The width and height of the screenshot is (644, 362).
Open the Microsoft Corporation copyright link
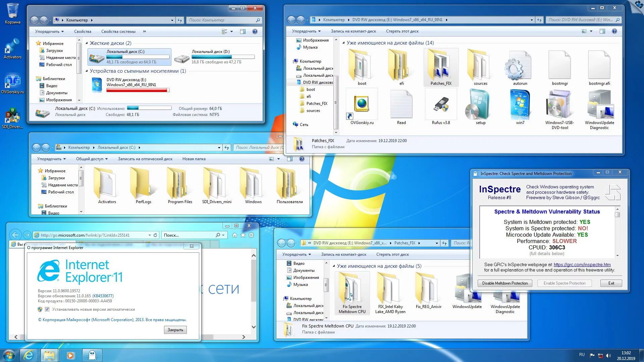(x=112, y=320)
